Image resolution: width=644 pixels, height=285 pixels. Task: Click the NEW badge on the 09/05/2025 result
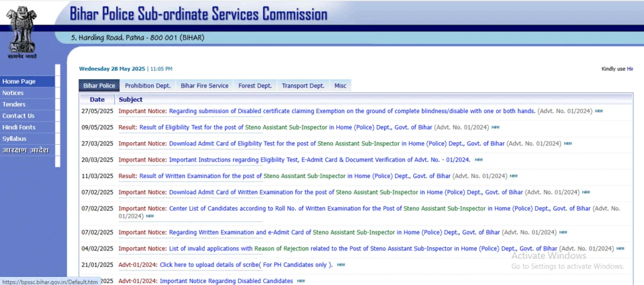coord(496,127)
